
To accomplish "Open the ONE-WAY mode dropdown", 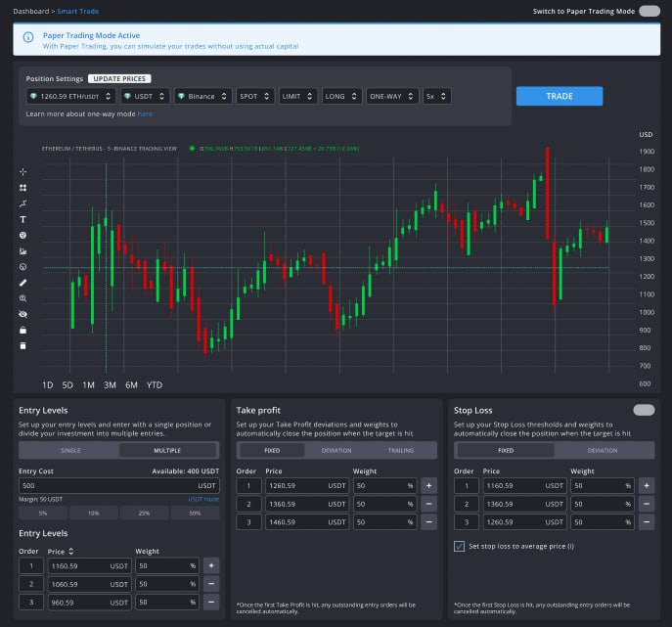I will point(392,97).
